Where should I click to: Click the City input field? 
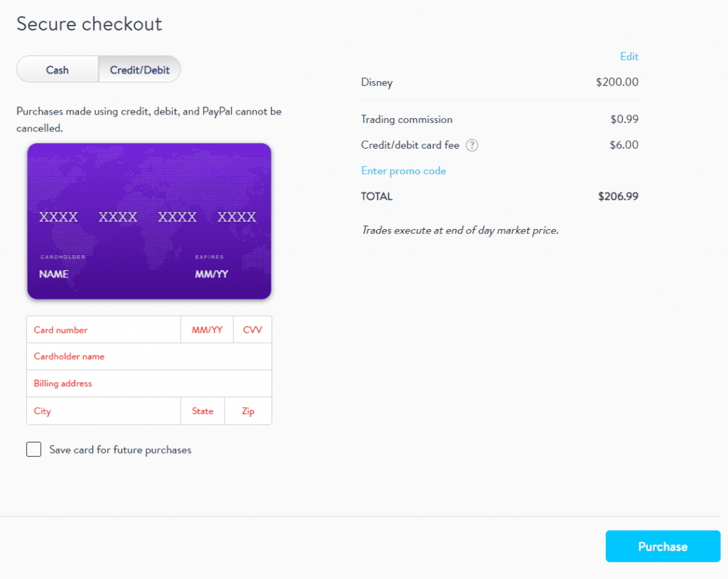coord(104,411)
